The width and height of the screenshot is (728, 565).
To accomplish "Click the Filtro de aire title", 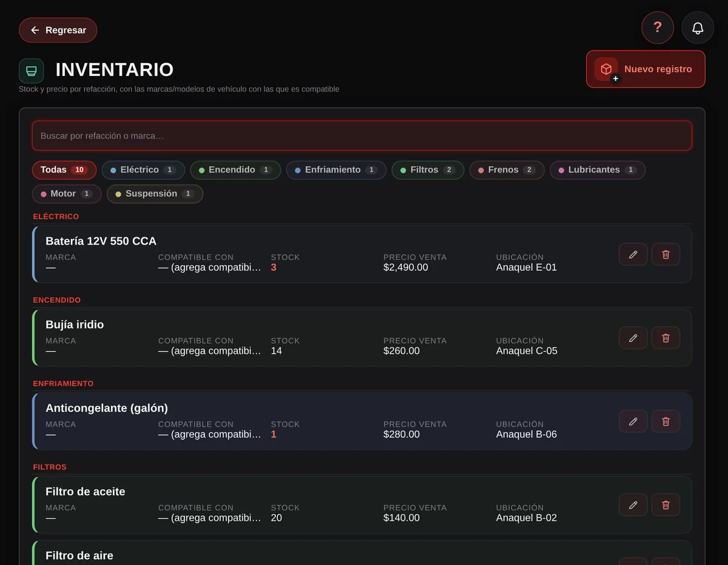I will click(79, 555).
